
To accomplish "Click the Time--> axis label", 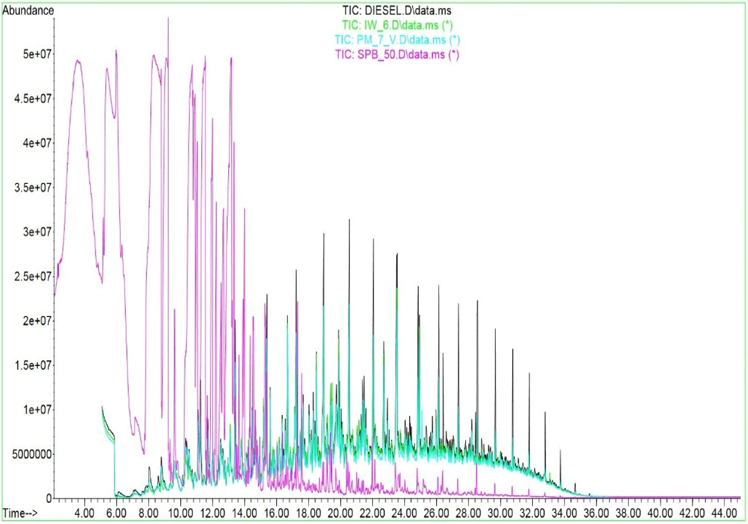I will click(20, 514).
